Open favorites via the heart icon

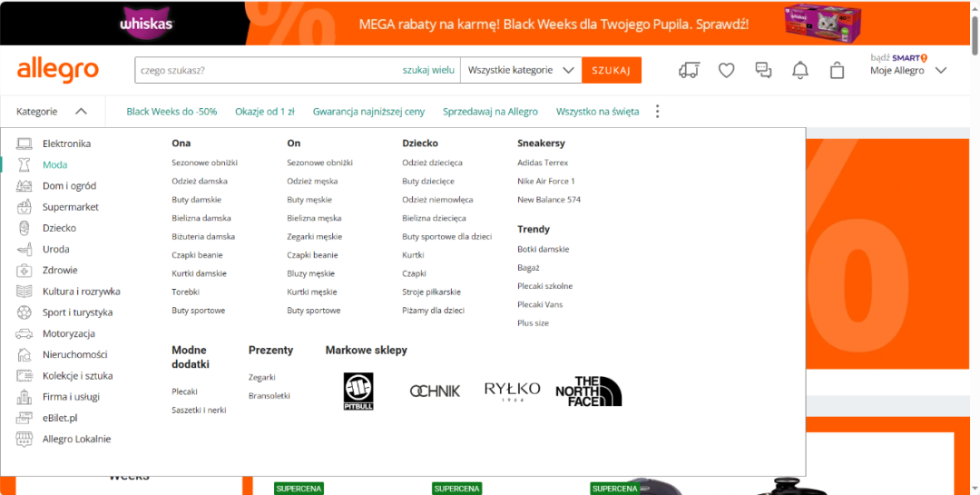click(x=726, y=70)
